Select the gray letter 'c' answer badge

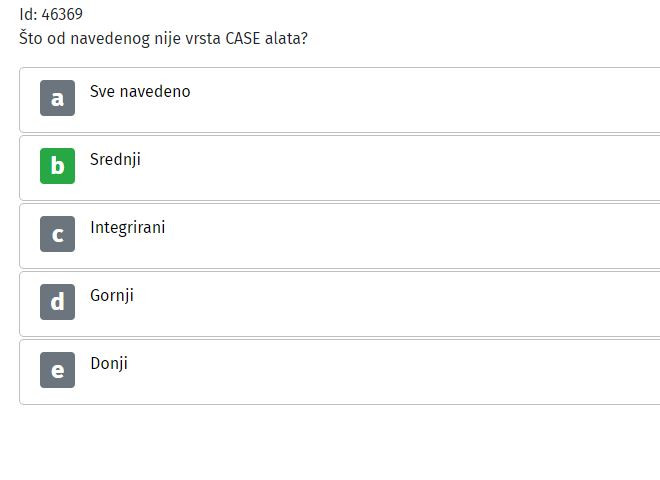coord(57,234)
